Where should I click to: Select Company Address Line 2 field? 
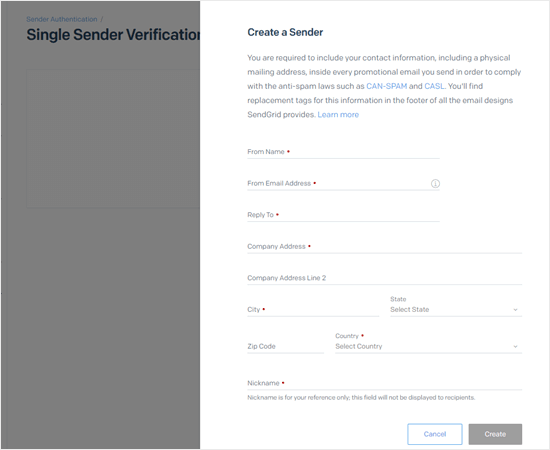point(384,278)
